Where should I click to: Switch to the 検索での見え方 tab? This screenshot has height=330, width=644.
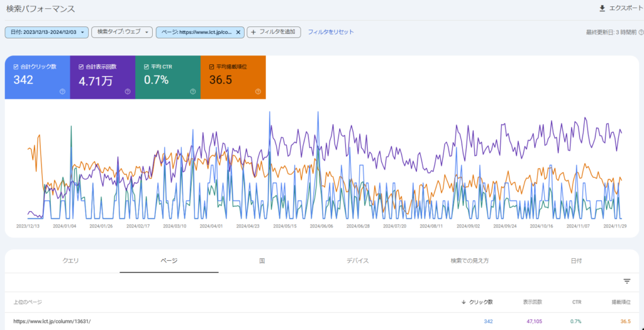[x=469, y=261]
